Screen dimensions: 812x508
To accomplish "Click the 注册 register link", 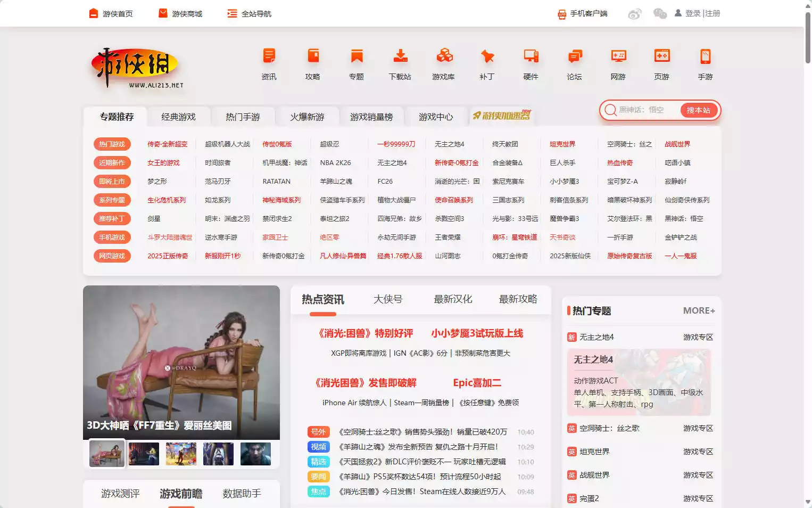I will (x=713, y=13).
